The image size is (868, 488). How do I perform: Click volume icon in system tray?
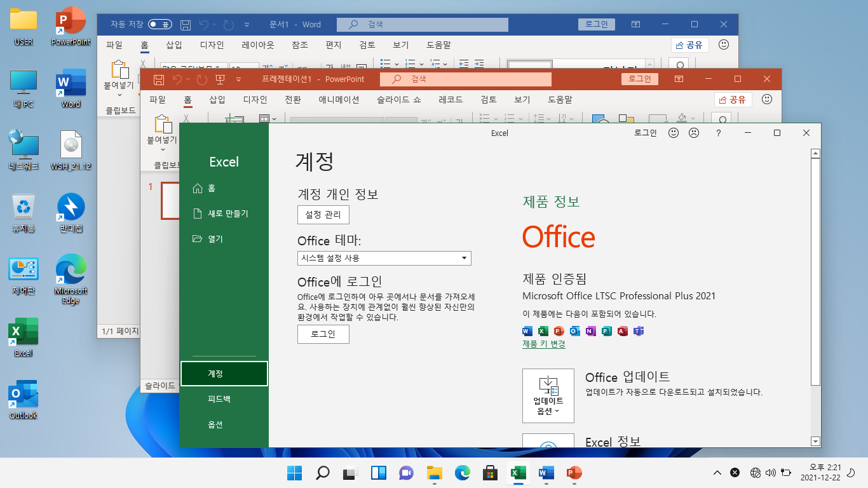pyautogui.click(x=771, y=473)
